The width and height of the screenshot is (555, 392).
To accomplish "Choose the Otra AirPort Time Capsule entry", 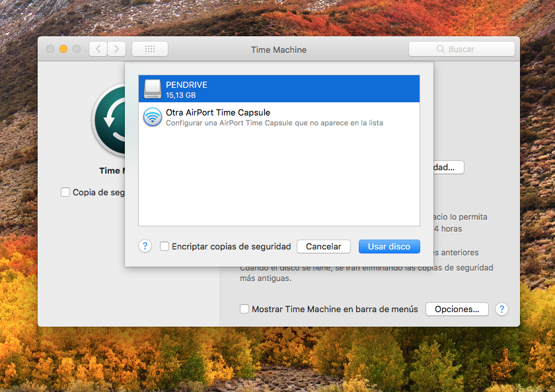I will 279,117.
